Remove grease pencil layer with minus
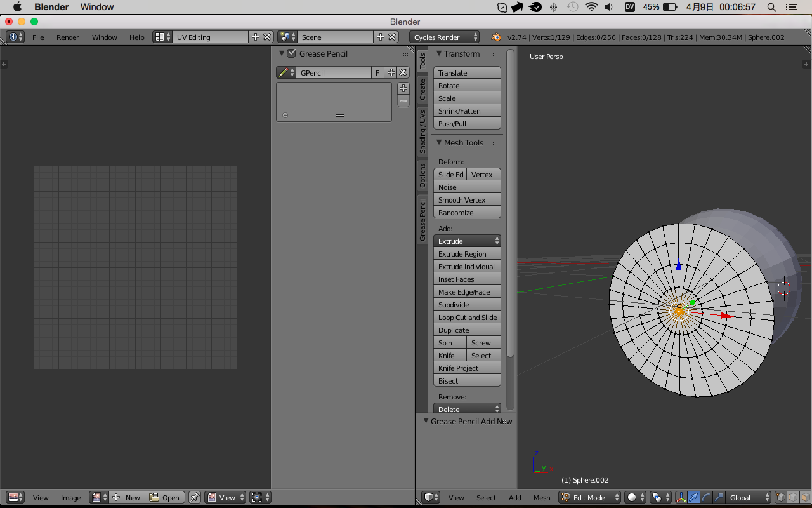The image size is (812, 508). (403, 101)
